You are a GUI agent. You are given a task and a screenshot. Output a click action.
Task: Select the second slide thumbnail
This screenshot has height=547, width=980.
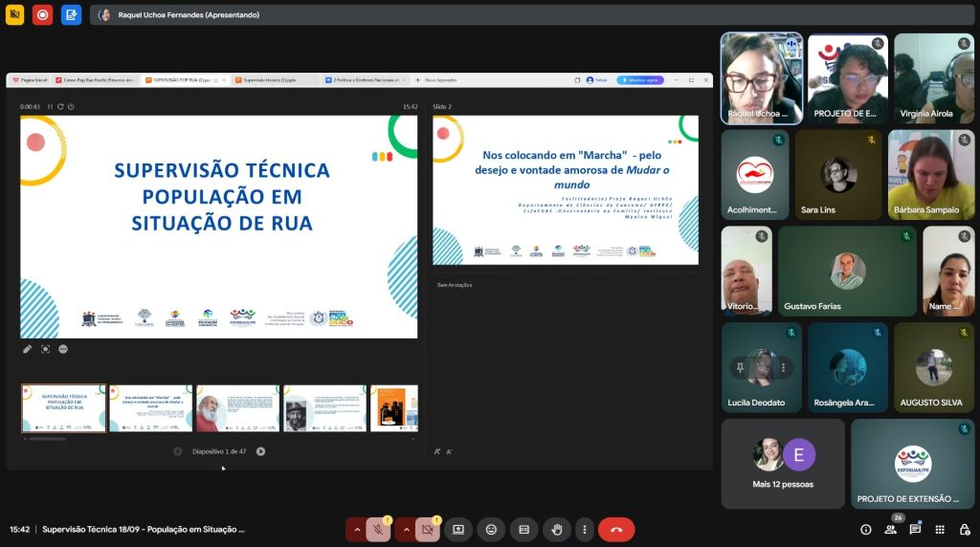[x=150, y=408]
